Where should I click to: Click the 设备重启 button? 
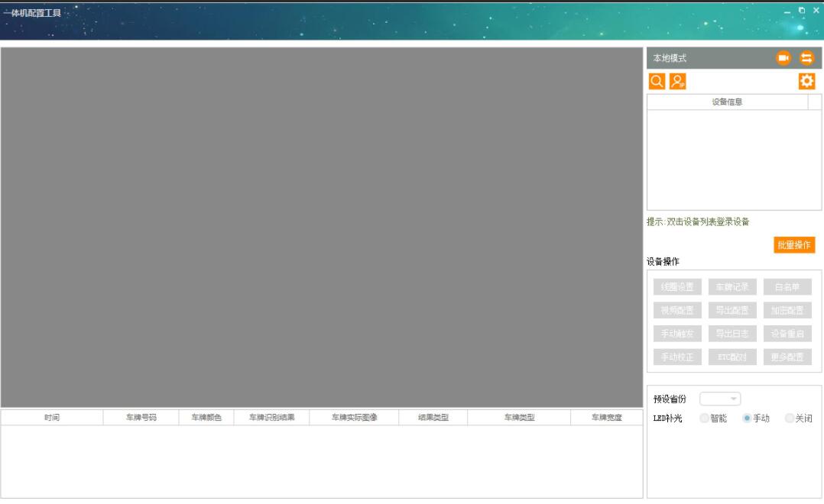(x=787, y=334)
